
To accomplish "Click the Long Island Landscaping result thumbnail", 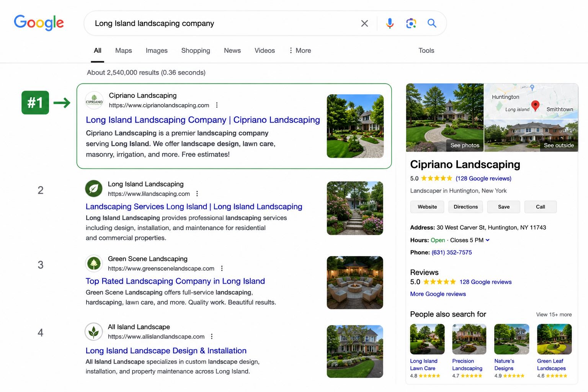I will coord(355,208).
